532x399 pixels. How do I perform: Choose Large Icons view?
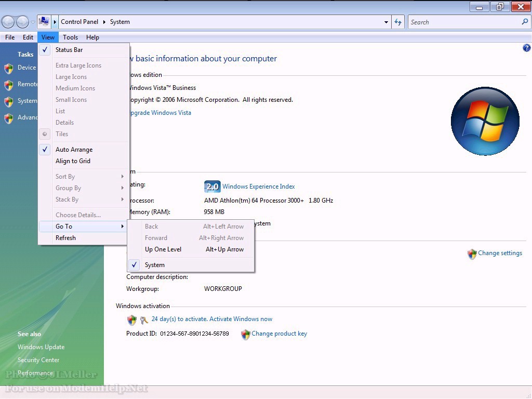click(x=84, y=77)
